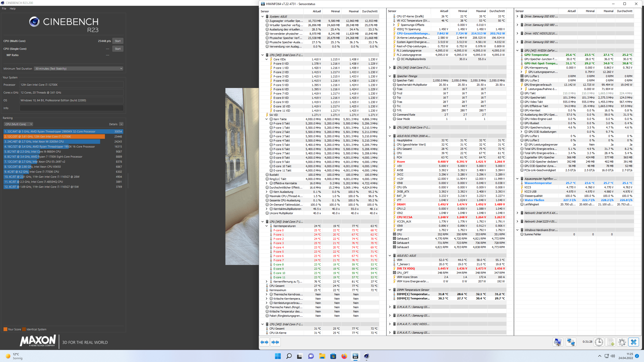
Task: Open File Explorer from the taskbar
Action: [x=322, y=356]
